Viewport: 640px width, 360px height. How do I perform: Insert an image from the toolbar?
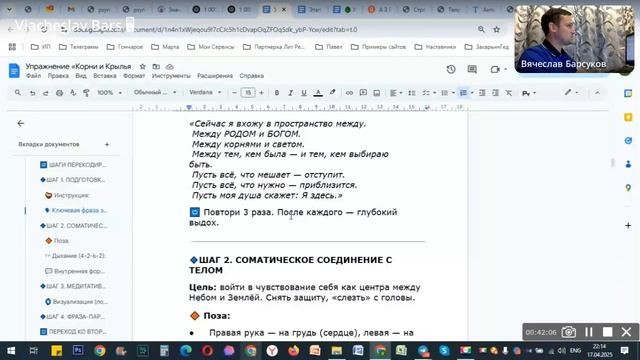[376, 93]
